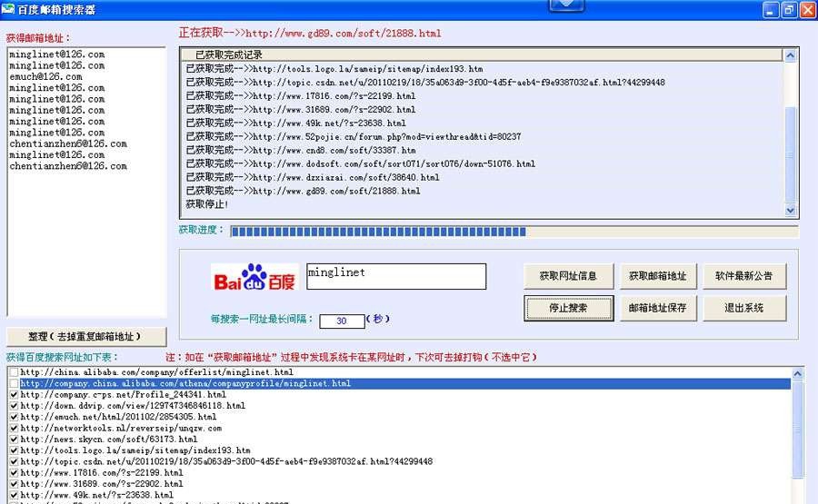Click the log panel scrollbar thumb
The image size is (818, 504).
791,154
